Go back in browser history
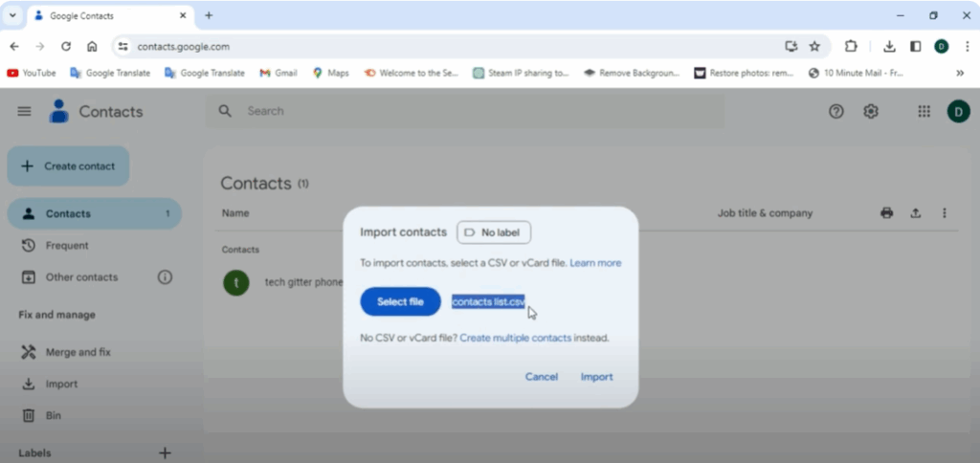Screen dimensions: 980x463 [x=14, y=46]
